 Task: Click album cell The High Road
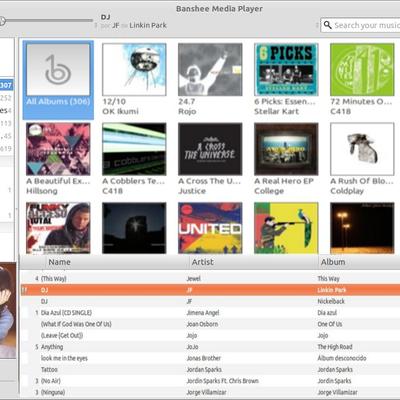(335, 347)
